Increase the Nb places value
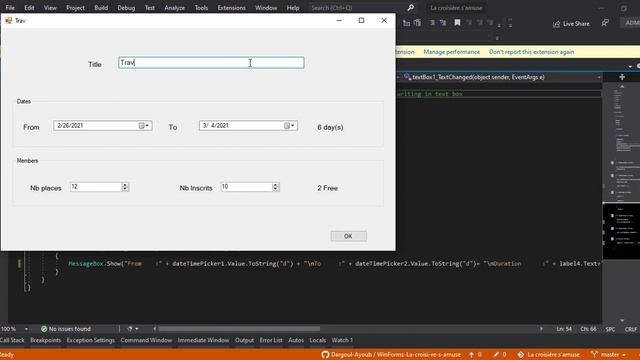This screenshot has width=640, height=360. (x=125, y=184)
